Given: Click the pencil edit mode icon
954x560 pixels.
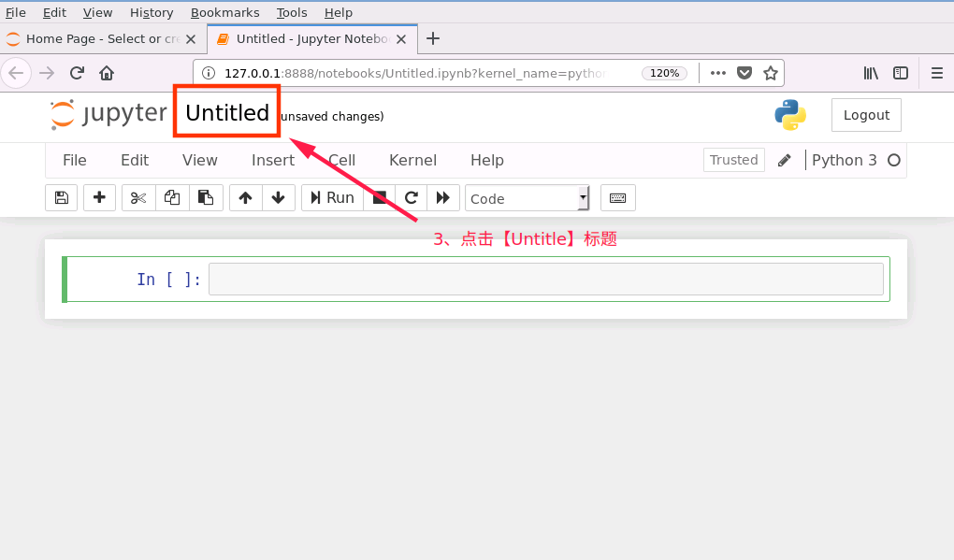Looking at the screenshot, I should (785, 161).
